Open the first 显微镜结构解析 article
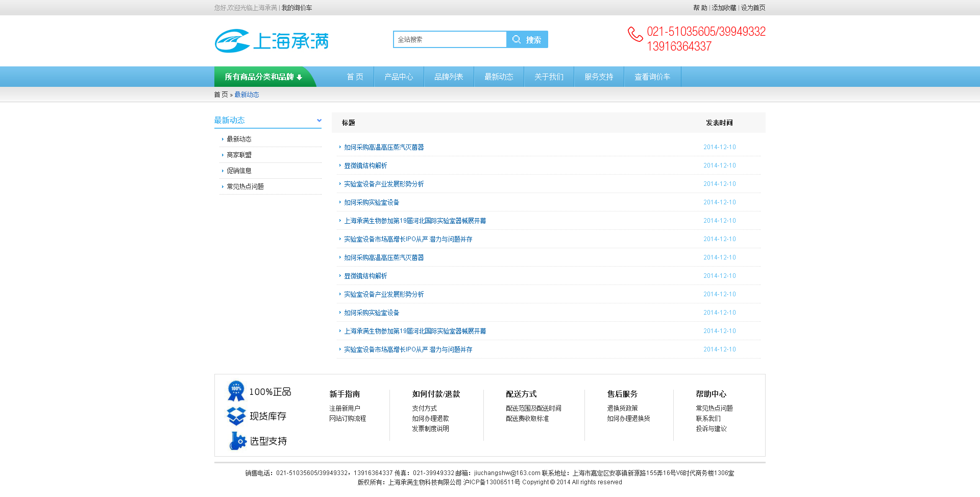 pyautogui.click(x=365, y=165)
